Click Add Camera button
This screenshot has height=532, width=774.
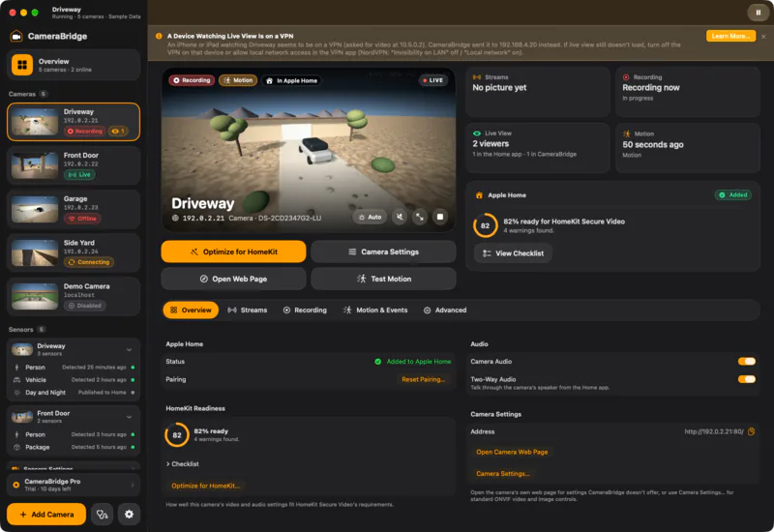click(x=46, y=515)
